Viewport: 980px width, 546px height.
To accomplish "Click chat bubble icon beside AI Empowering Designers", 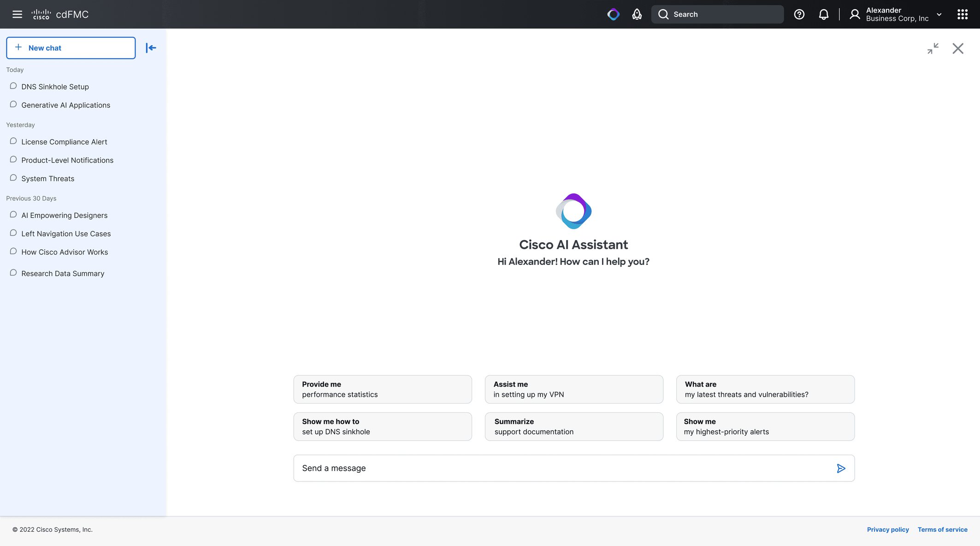I will click(13, 215).
